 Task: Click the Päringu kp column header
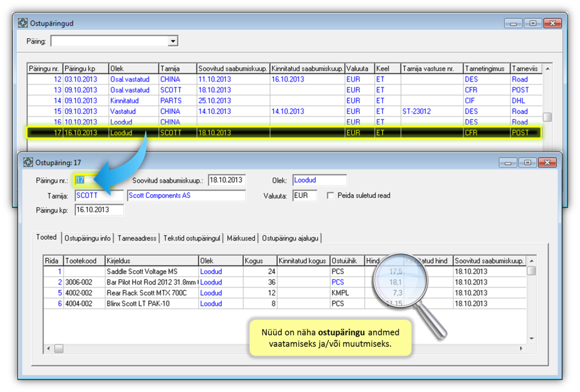pyautogui.click(x=86, y=69)
